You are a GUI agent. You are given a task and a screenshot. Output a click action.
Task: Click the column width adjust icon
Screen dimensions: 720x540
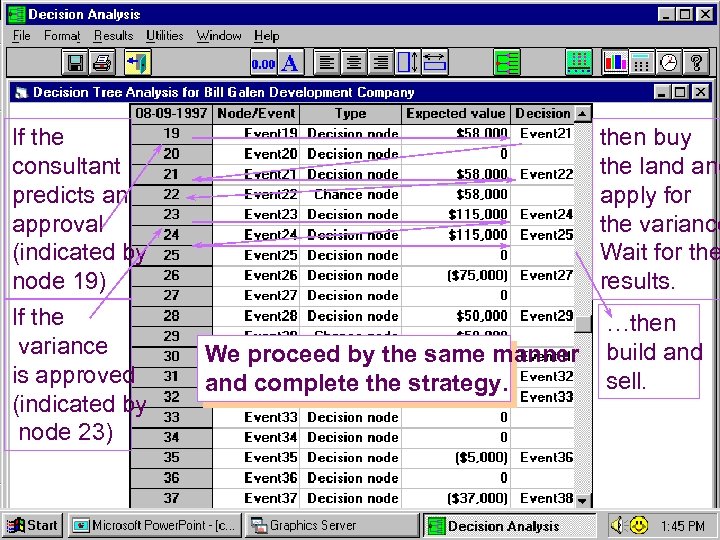point(435,62)
